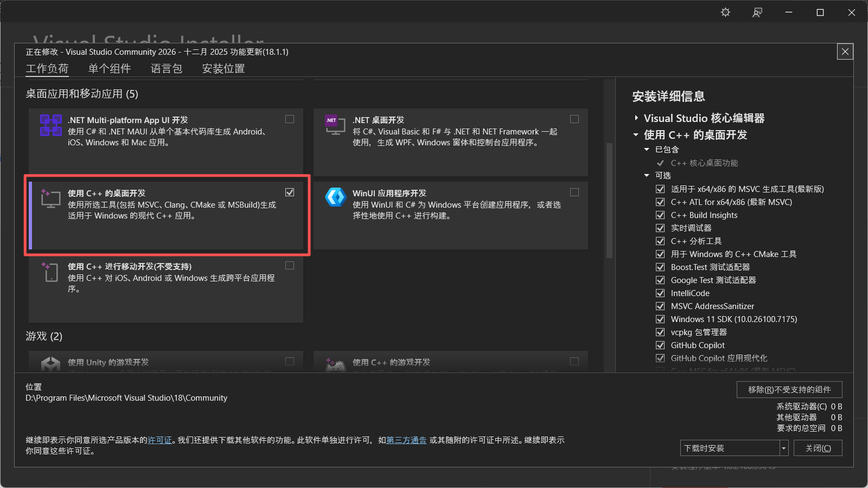This screenshot has width=868, height=488.
Task: Uncheck C++ ATL for x64/x86 component
Action: [x=660, y=202]
